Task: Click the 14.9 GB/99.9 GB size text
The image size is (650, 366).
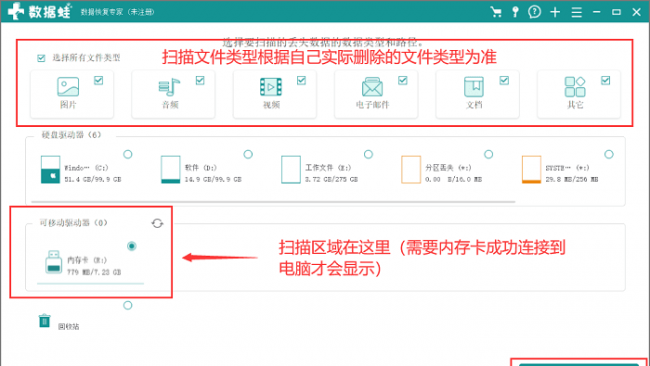Action: tap(213, 179)
